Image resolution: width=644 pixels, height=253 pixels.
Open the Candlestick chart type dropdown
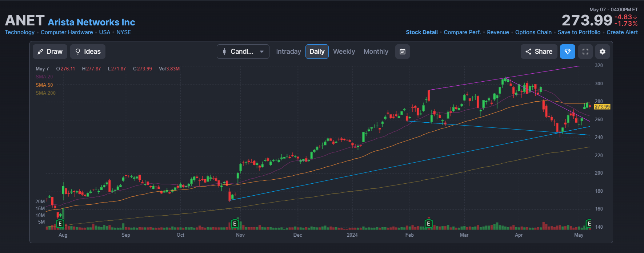(x=243, y=52)
